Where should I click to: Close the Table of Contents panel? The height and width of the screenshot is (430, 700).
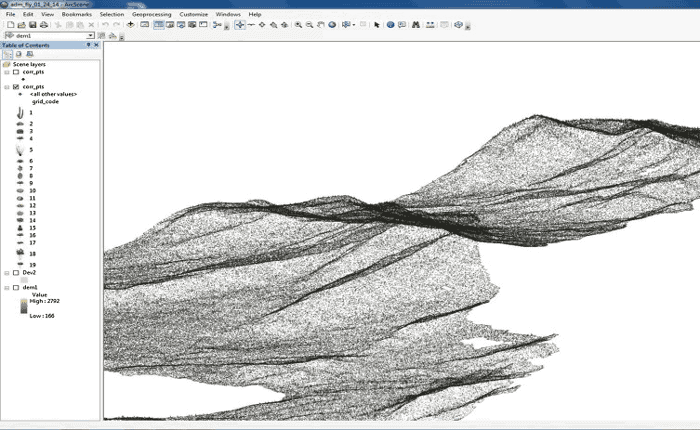pyautogui.click(x=96, y=45)
